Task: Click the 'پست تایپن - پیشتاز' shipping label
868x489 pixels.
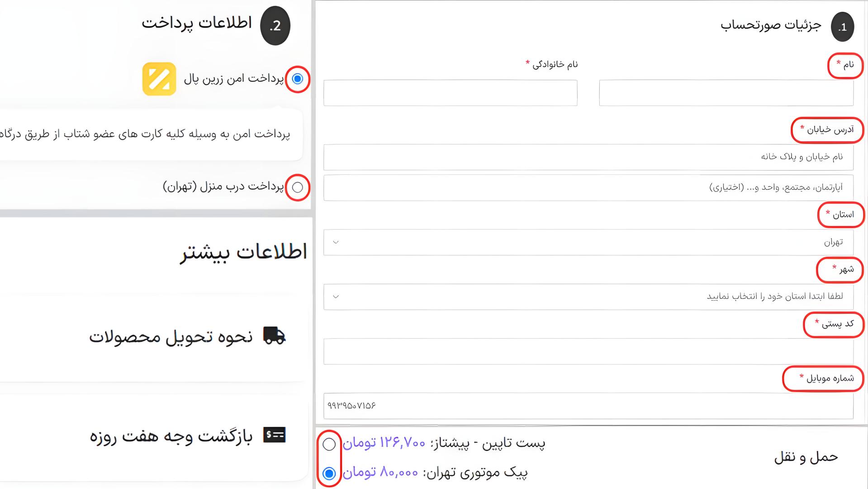Action: click(x=488, y=442)
